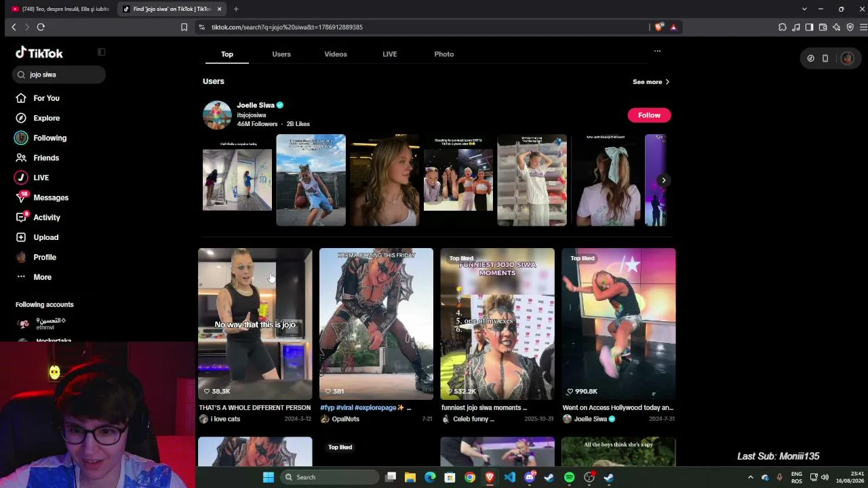Image resolution: width=868 pixels, height=488 pixels.
Task: Switch to the LIVE results tab
Action: 390,54
